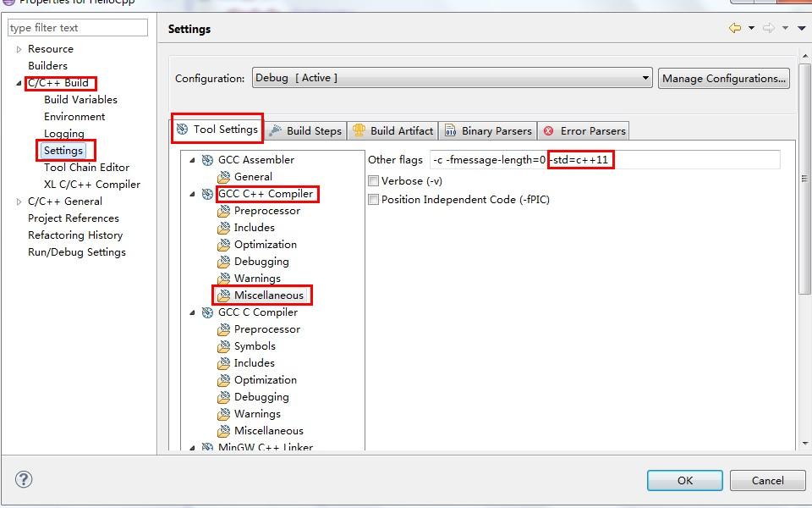Collapse the GCC C Compiler node
Image resolution: width=812 pixels, height=508 pixels.
click(x=193, y=312)
